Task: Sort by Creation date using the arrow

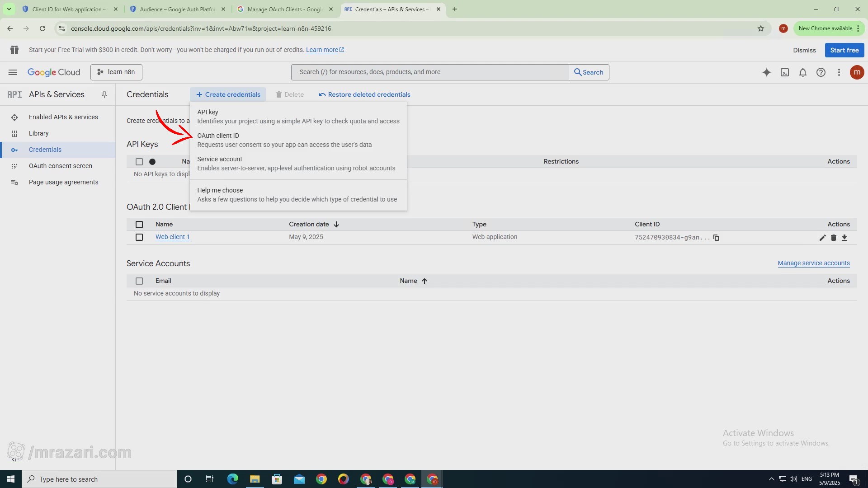Action: click(336, 224)
